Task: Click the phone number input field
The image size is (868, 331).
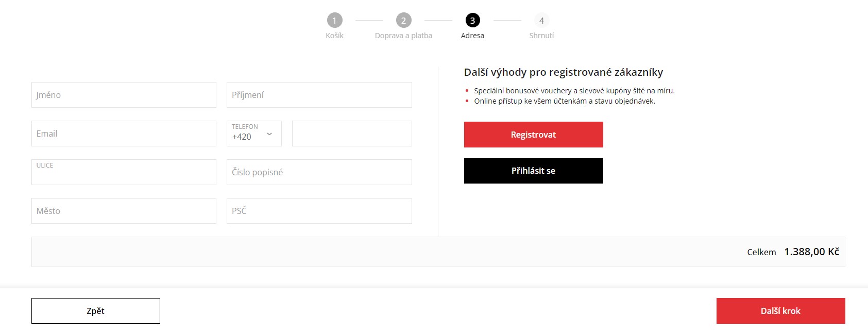Action: [x=352, y=134]
